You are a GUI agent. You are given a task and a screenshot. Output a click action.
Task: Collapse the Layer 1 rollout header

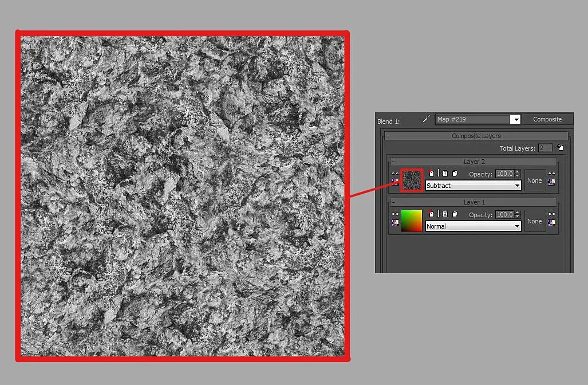click(x=473, y=202)
